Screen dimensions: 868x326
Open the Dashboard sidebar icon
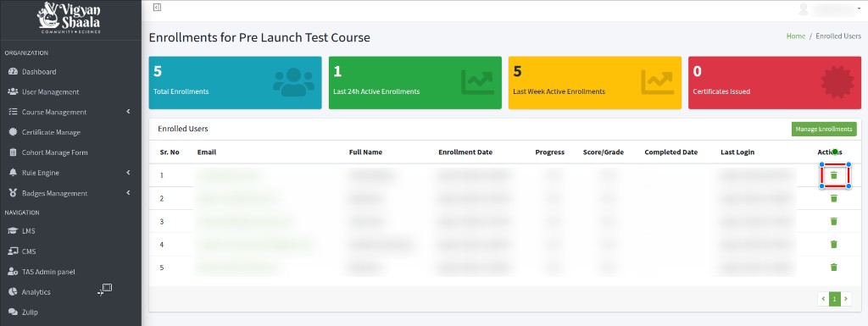point(14,72)
